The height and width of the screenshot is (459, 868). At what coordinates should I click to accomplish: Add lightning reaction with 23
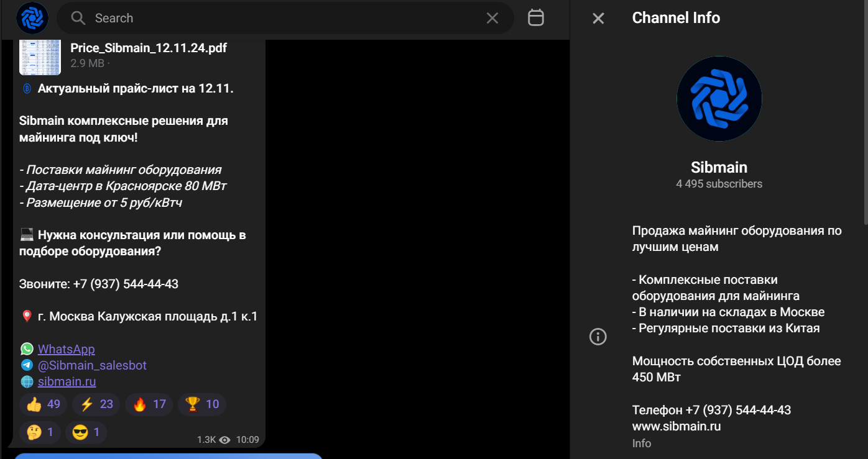click(96, 404)
